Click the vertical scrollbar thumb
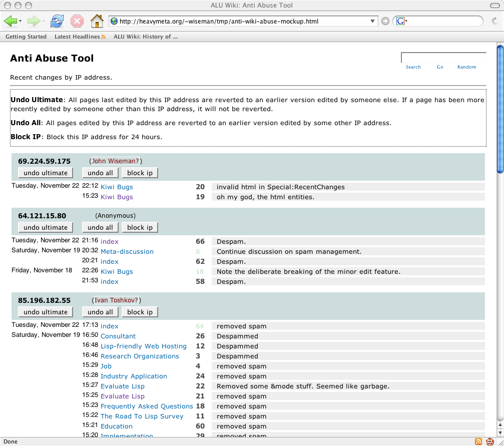This screenshot has width=504, height=446. [500, 109]
